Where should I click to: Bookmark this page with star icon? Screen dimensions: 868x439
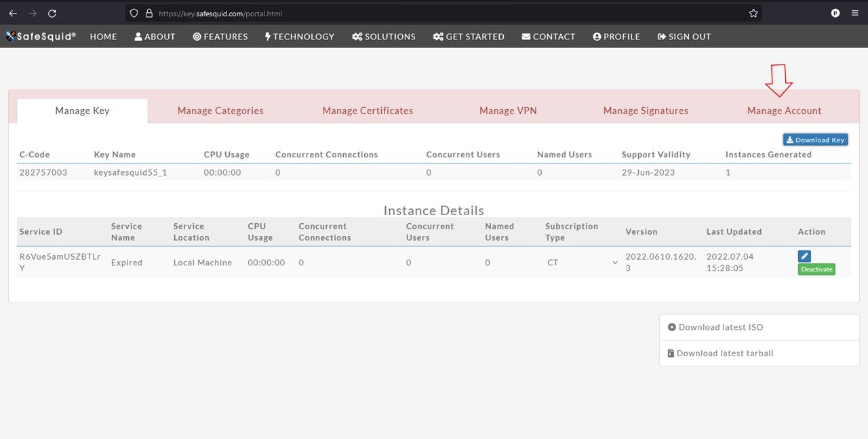(753, 14)
